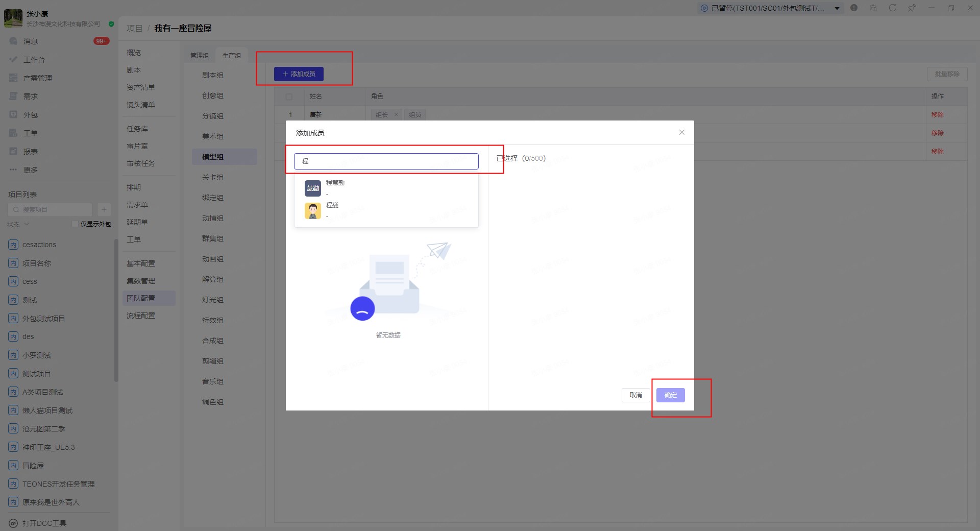The image size is (980, 531).
Task: Click the pin icon in the title bar
Action: coord(912,8)
